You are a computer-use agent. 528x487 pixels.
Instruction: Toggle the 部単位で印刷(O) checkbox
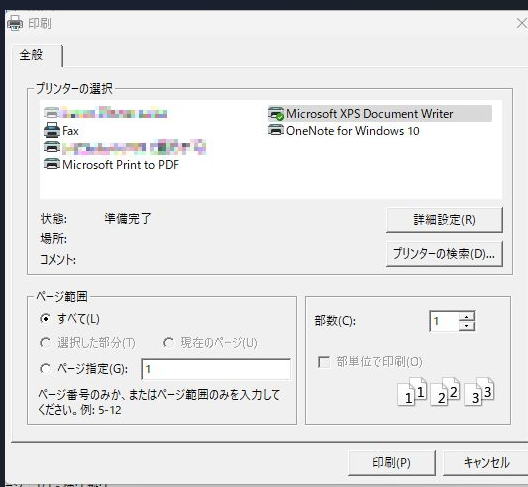(324, 362)
